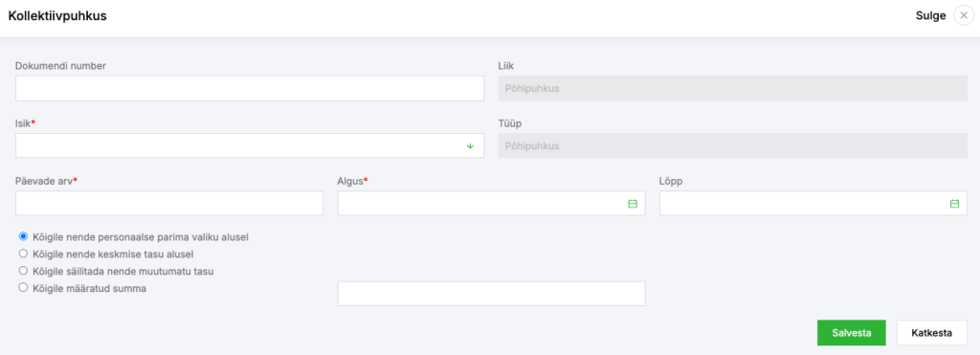Open the Lõpp date calendar icon
Image resolution: width=980 pixels, height=355 pixels.
click(x=954, y=204)
